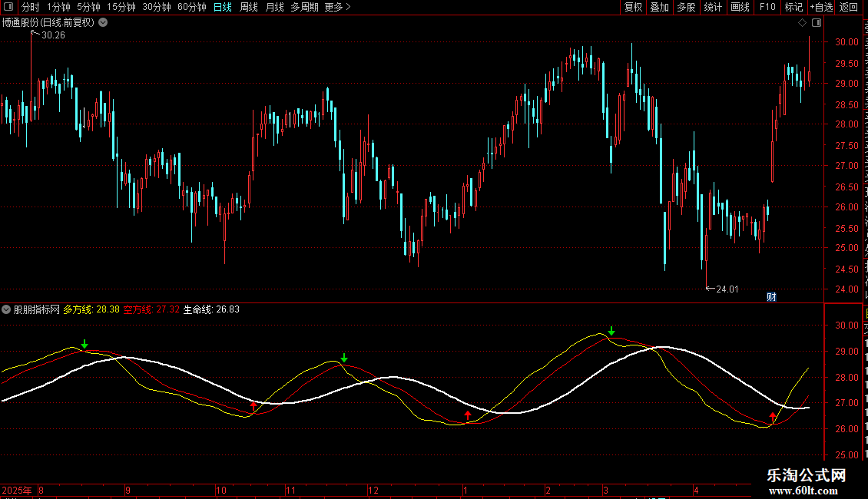Switch to 月线 monthly chart

coord(274,7)
